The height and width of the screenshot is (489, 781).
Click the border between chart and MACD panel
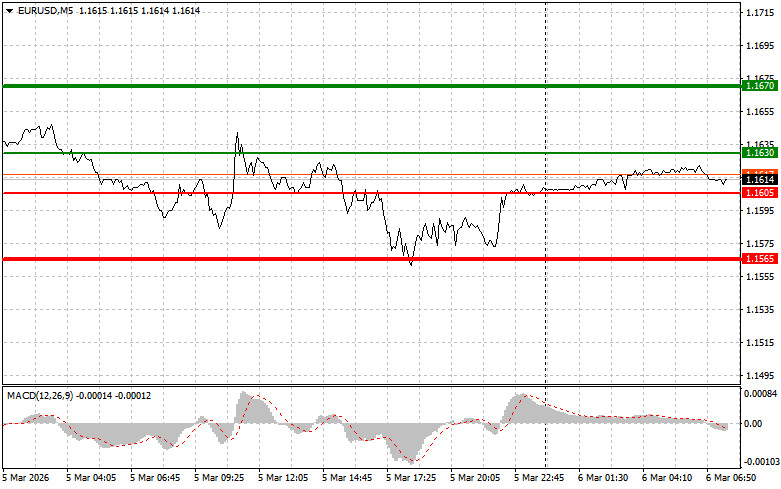point(370,384)
